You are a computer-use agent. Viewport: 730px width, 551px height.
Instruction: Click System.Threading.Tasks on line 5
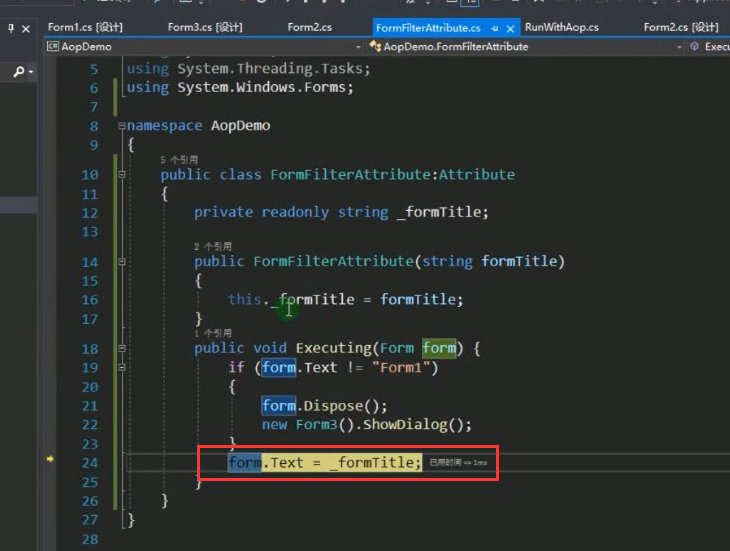click(270, 69)
